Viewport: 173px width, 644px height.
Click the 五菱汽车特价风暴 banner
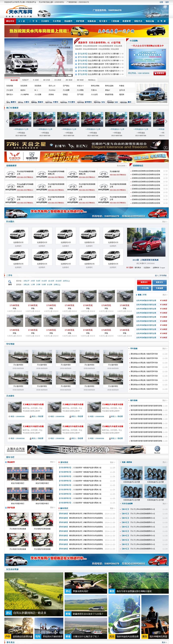86,157
